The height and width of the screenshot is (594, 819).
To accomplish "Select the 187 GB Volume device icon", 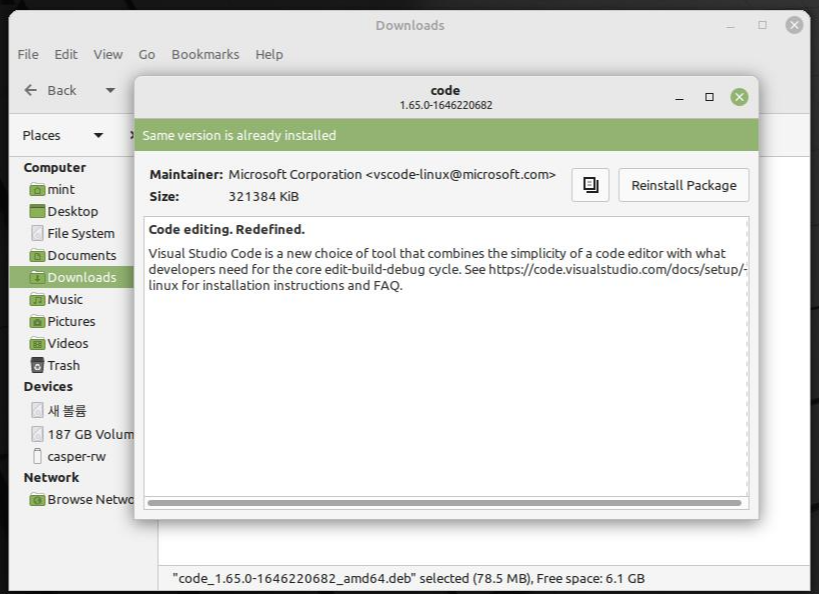I will point(37,434).
